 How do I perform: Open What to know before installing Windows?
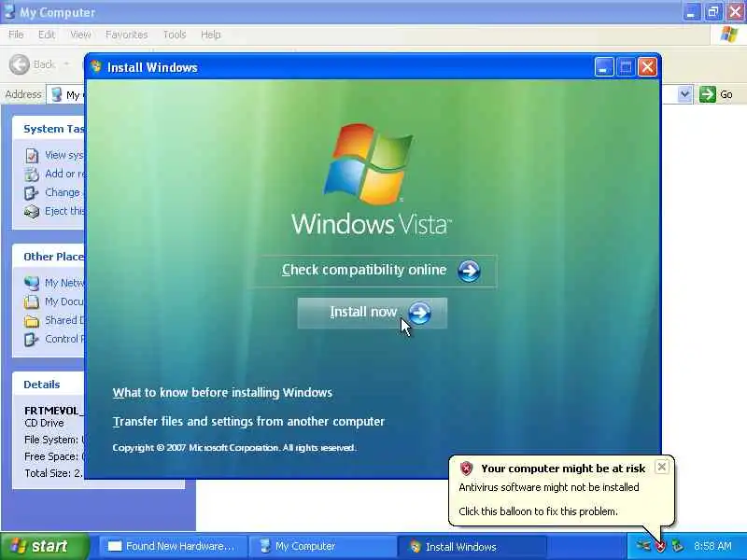pyautogui.click(x=222, y=392)
